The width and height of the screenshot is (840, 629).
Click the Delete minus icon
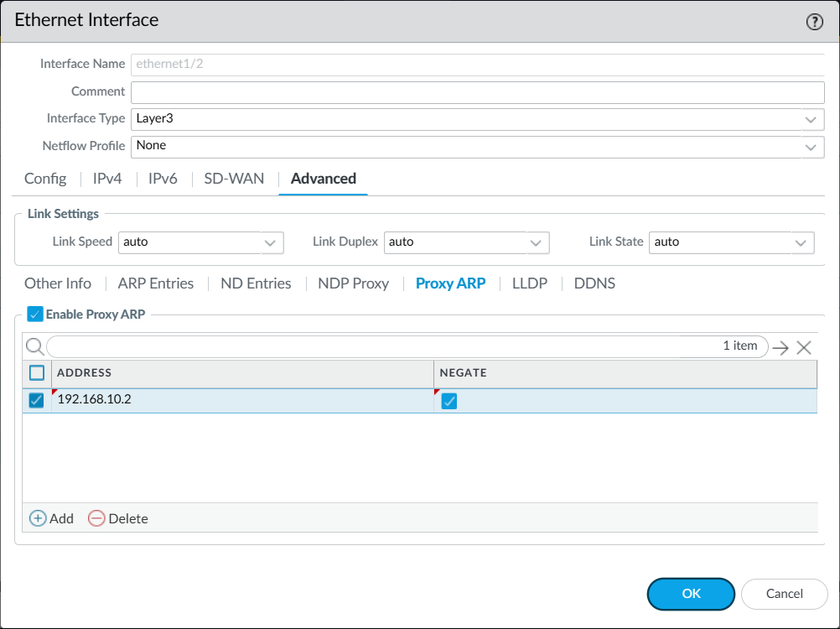[96, 518]
